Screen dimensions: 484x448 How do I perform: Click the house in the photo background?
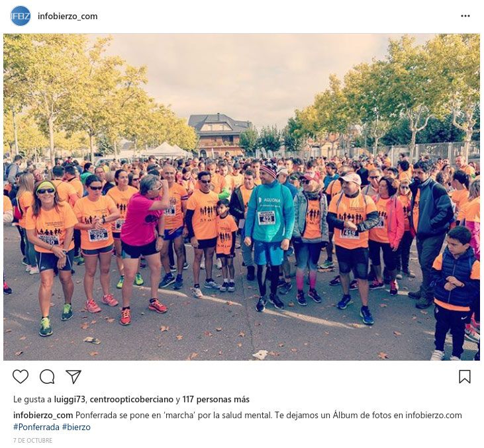click(219, 134)
